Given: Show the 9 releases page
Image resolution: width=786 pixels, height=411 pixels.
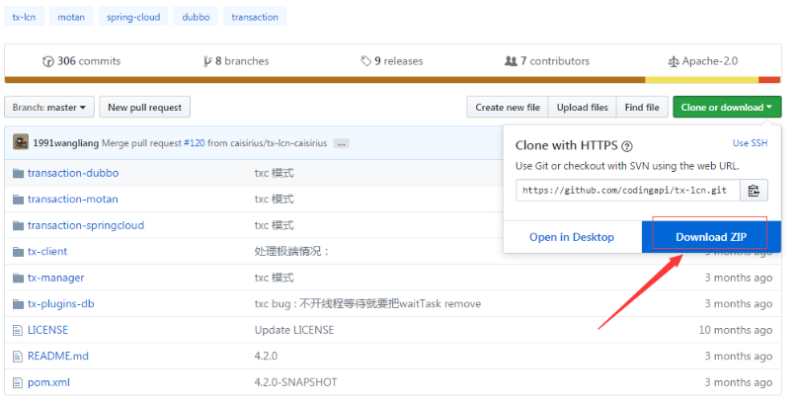Looking at the screenshot, I should point(392,61).
